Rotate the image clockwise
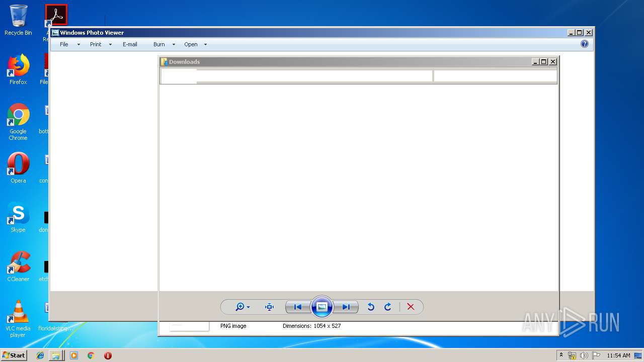Screen dimensions: 644x362 tap(388, 307)
